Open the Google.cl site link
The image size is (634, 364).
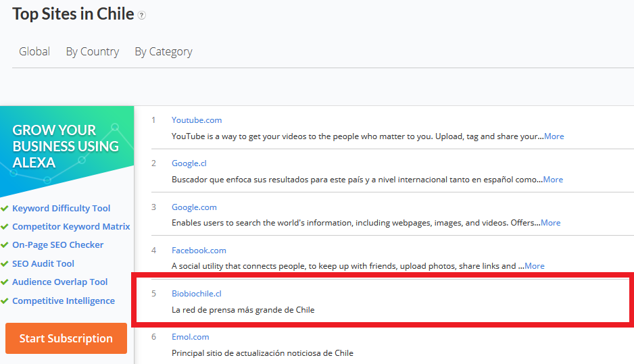pos(189,163)
